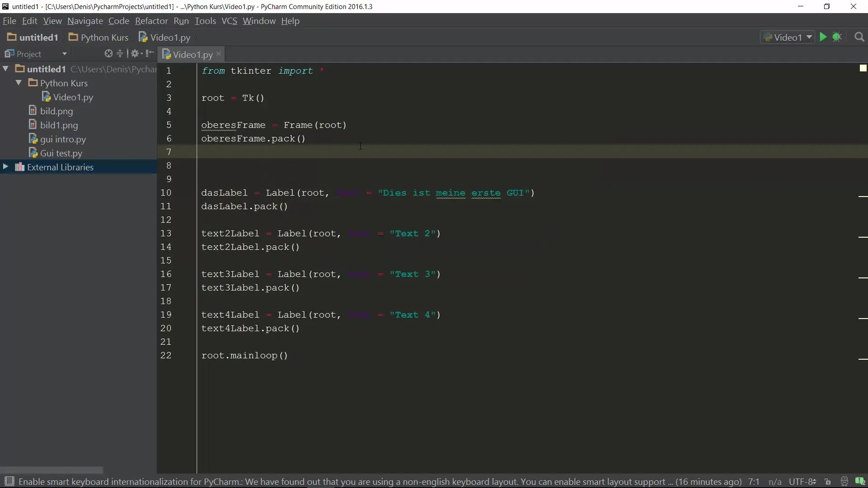Open the Navigate menu
Screen dimensions: 868x488
[85, 21]
